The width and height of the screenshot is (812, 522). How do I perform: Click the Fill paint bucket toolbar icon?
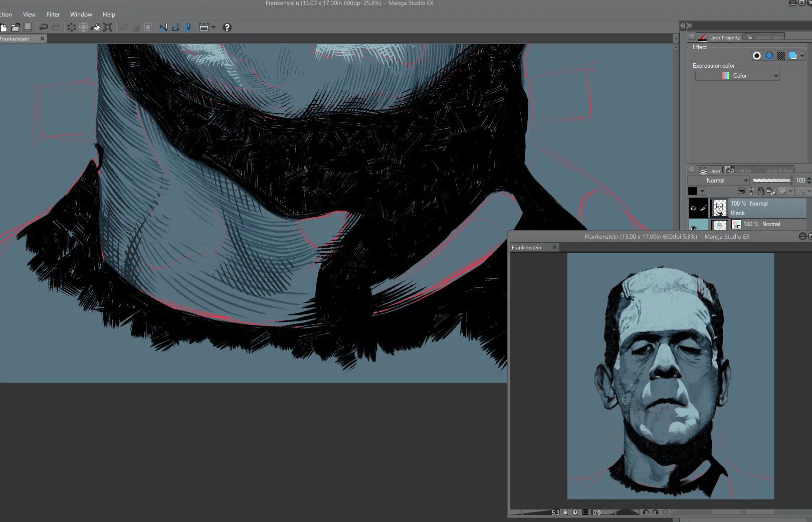coord(96,27)
